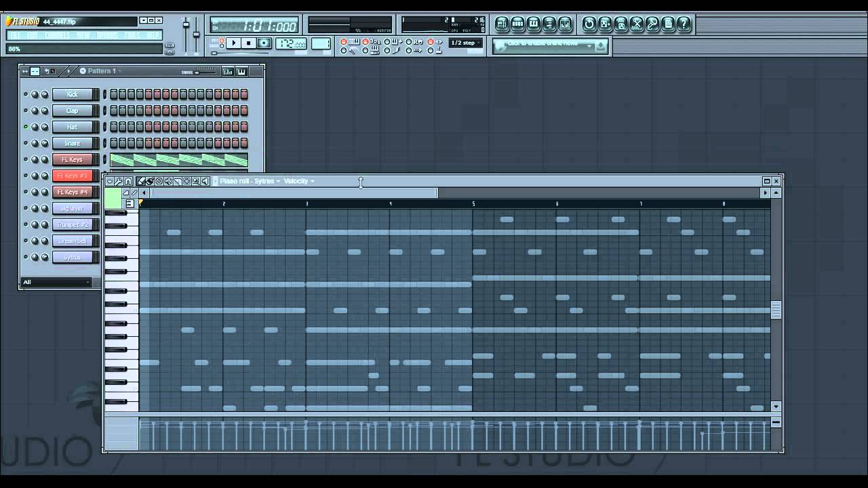Open the OPTIONS menu
Image resolution: width=868 pixels, height=488 pixels.
[x=107, y=35]
